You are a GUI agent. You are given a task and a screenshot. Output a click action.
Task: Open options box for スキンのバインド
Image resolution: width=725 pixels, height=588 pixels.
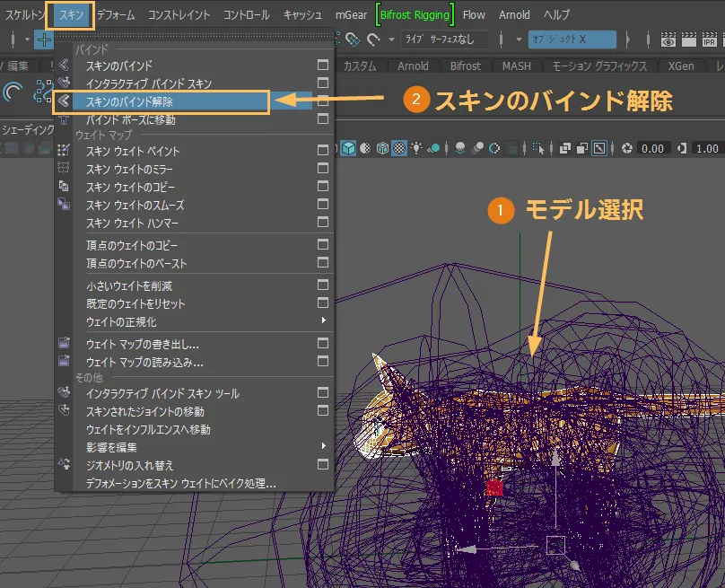(x=323, y=65)
